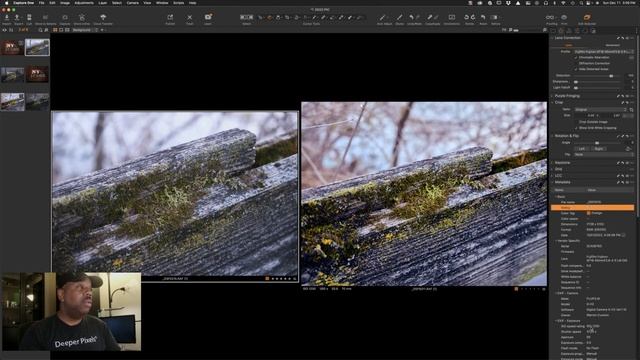The width and height of the screenshot is (640, 360).
Task: Click the right-hand moss image in the viewer
Action: pos(424,194)
